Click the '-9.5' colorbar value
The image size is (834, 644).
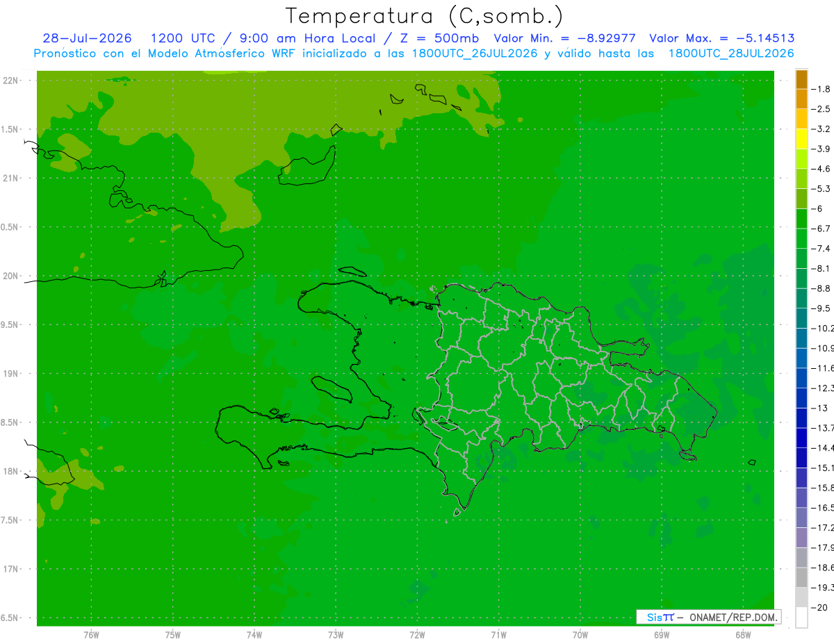coord(822,308)
